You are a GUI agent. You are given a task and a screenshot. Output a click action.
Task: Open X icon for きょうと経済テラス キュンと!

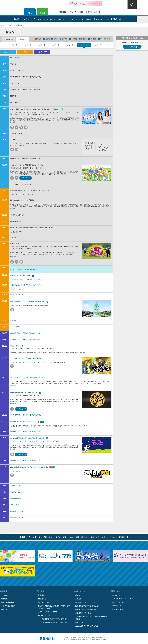(17, 127)
